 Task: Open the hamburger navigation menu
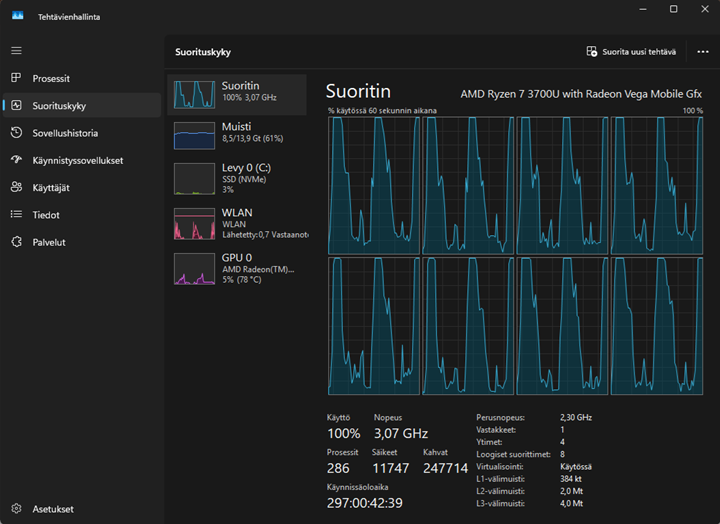[16, 50]
